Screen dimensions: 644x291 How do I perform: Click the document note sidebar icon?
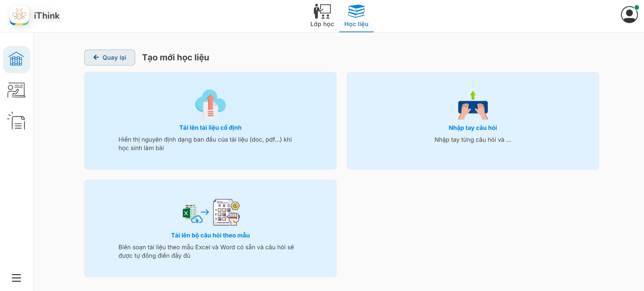coord(16,121)
